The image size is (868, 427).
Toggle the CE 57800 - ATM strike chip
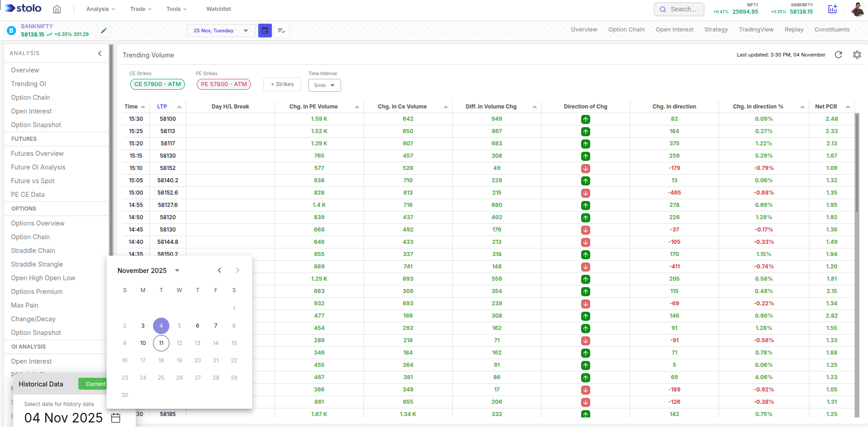158,84
